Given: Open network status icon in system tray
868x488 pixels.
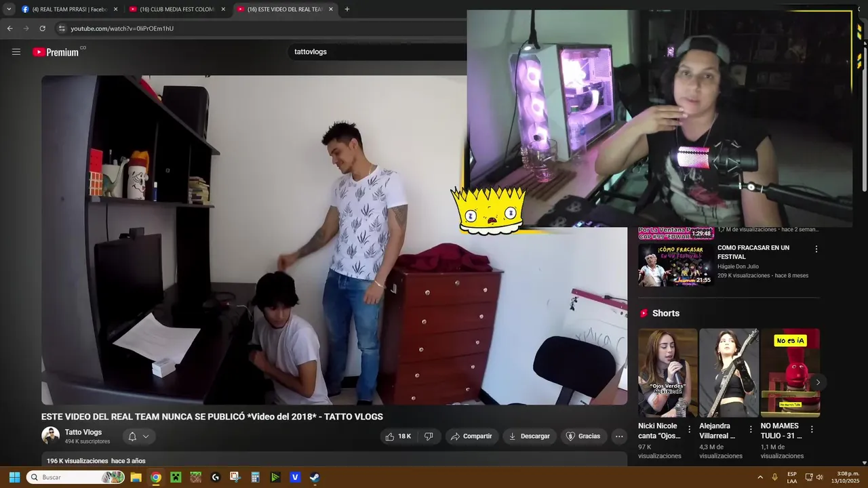Looking at the screenshot, I should point(809,477).
